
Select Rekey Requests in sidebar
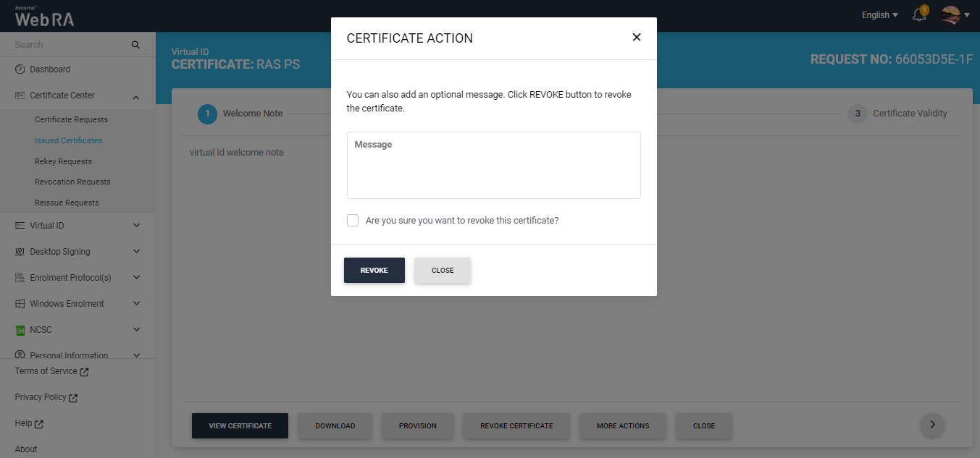click(63, 161)
